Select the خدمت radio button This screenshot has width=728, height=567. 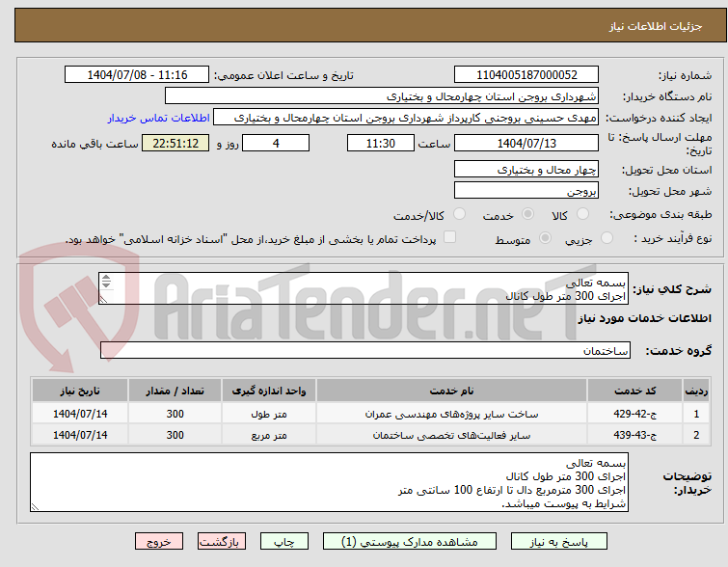[x=527, y=214]
